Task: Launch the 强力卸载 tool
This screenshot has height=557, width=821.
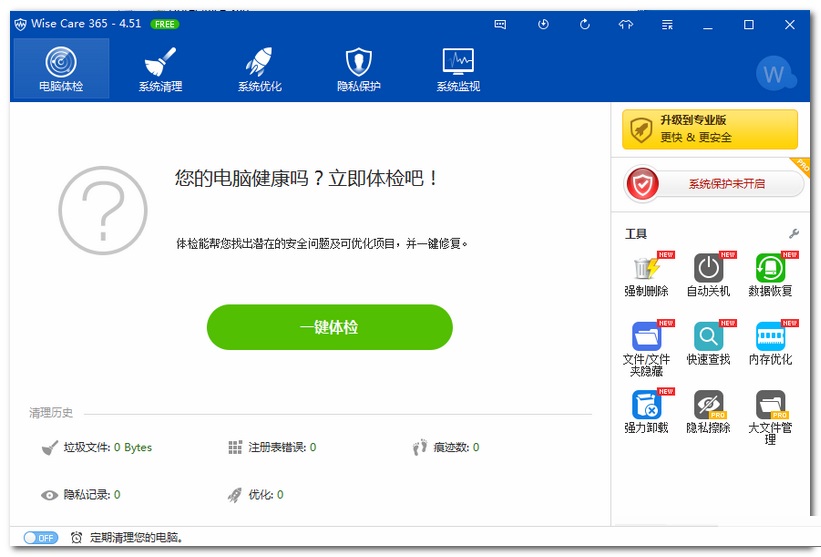Action: point(646,411)
